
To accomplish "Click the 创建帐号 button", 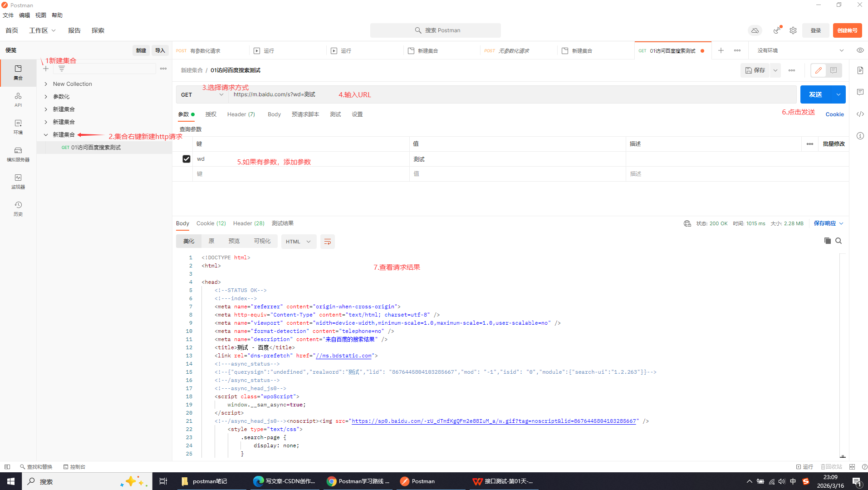I will point(847,30).
